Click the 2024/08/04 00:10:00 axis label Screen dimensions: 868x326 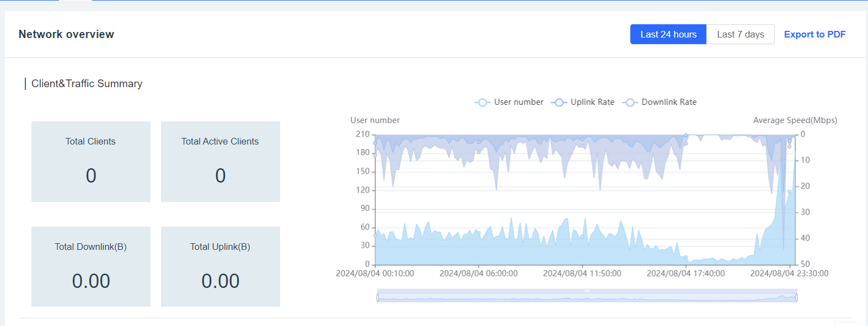(375, 274)
